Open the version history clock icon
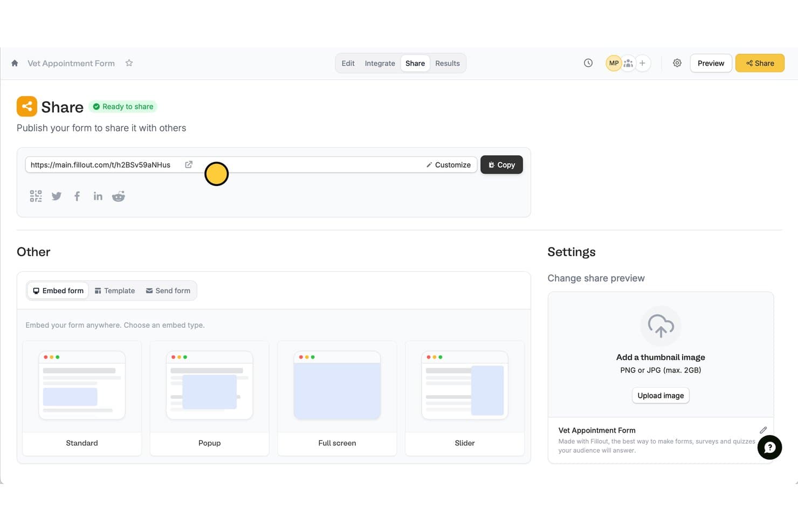Screen dimensions: 798x532 (x=588, y=63)
